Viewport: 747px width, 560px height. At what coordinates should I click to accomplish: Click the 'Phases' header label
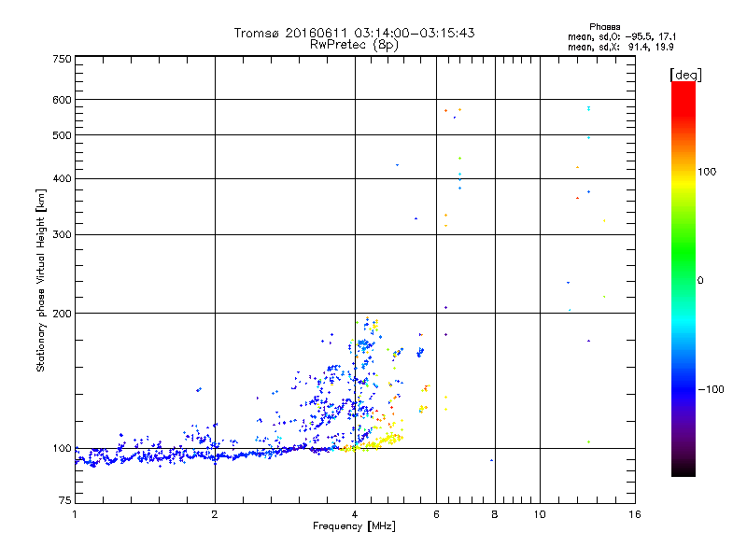click(x=604, y=27)
